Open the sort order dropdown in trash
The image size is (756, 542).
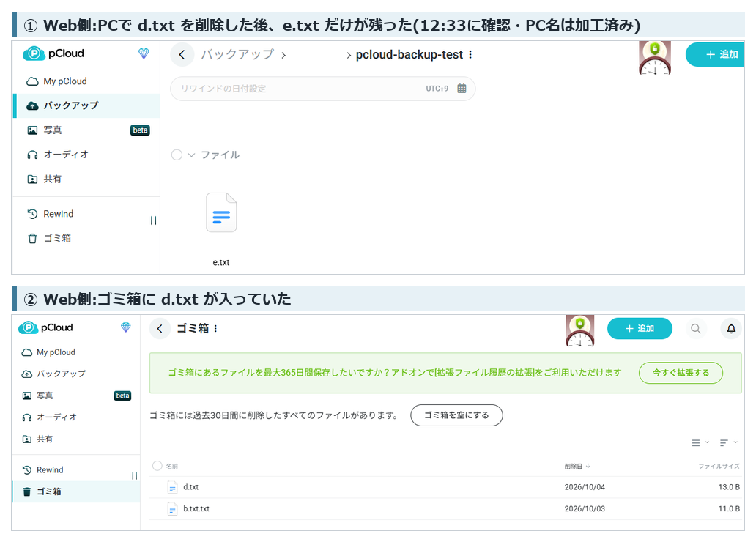[728, 442]
